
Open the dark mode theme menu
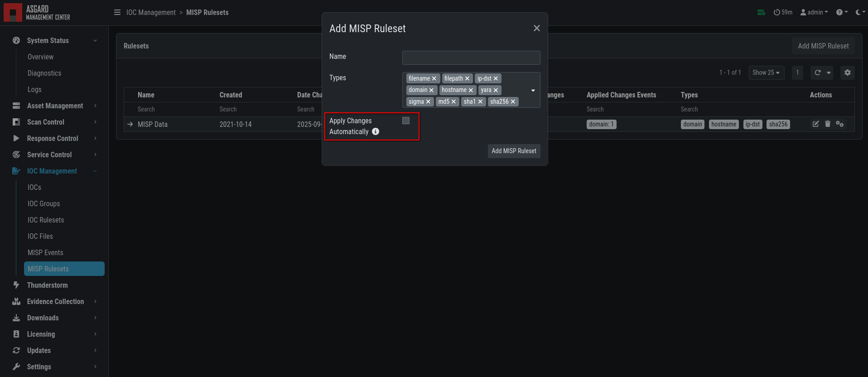[859, 12]
